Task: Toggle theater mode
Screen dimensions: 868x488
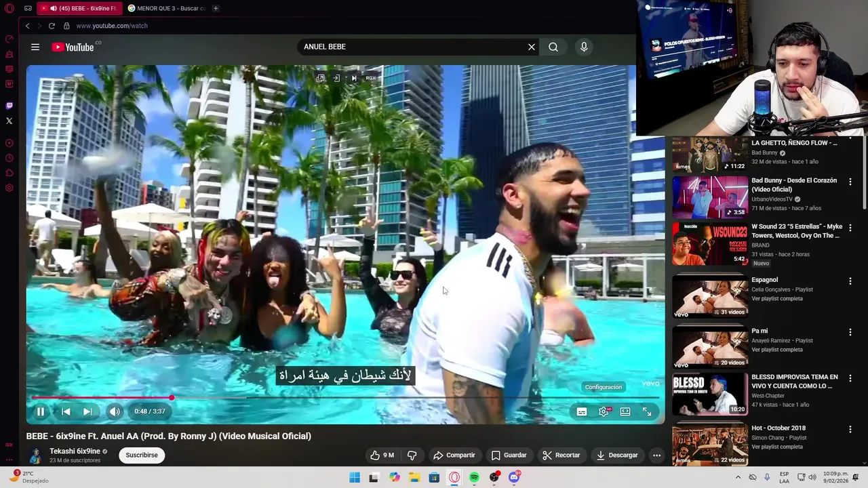Action: [x=625, y=411]
